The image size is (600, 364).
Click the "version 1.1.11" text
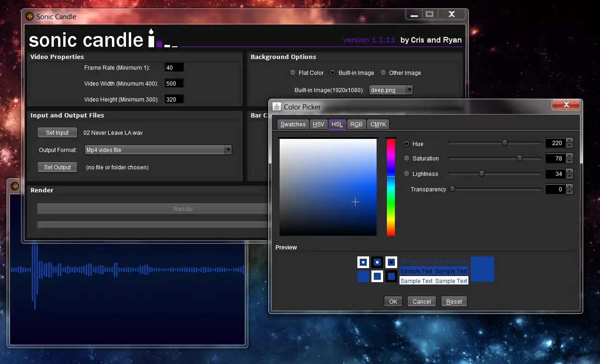[x=369, y=40]
